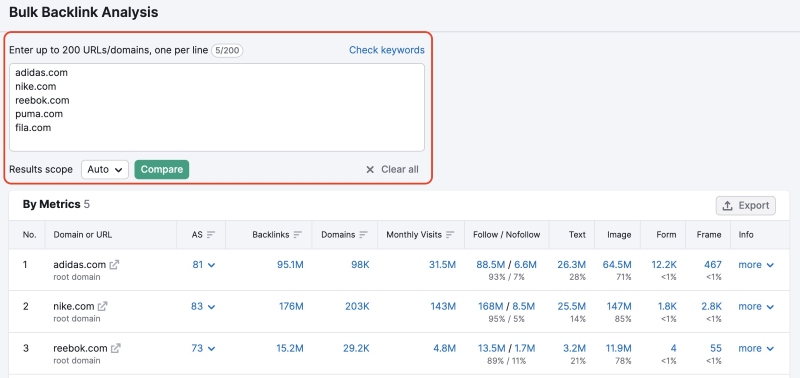Click the 5/200 counter badge
Screen dimensions: 800x378
coord(227,51)
